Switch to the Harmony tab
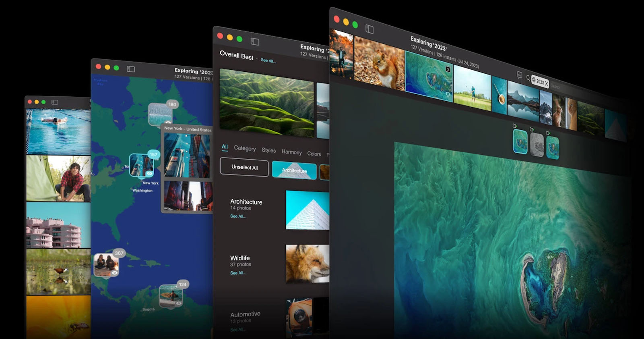The image size is (644, 339). coord(291,152)
